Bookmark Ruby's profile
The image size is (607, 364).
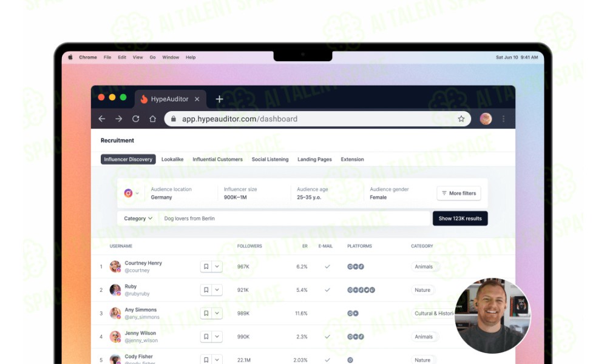tap(206, 290)
